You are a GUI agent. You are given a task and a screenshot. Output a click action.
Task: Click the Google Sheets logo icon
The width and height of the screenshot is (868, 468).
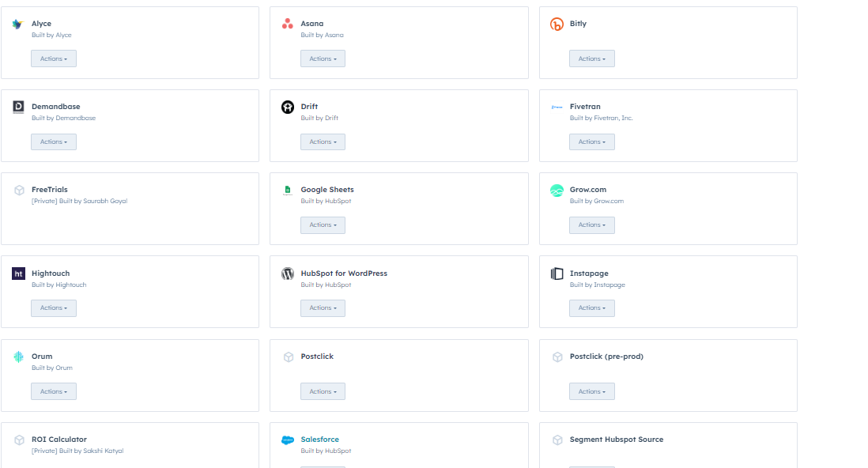(288, 191)
